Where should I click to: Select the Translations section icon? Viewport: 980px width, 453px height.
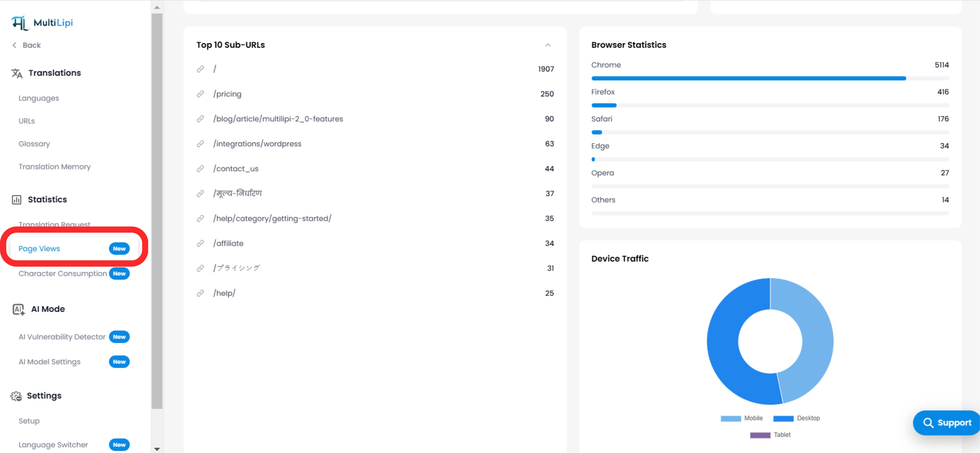[17, 73]
